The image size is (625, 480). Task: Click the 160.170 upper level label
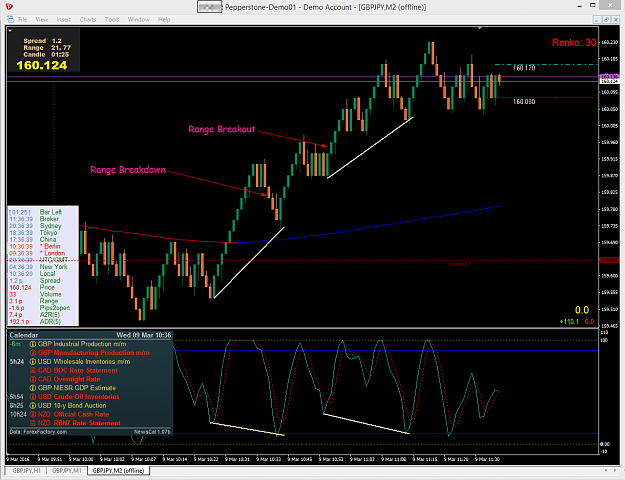click(524, 68)
